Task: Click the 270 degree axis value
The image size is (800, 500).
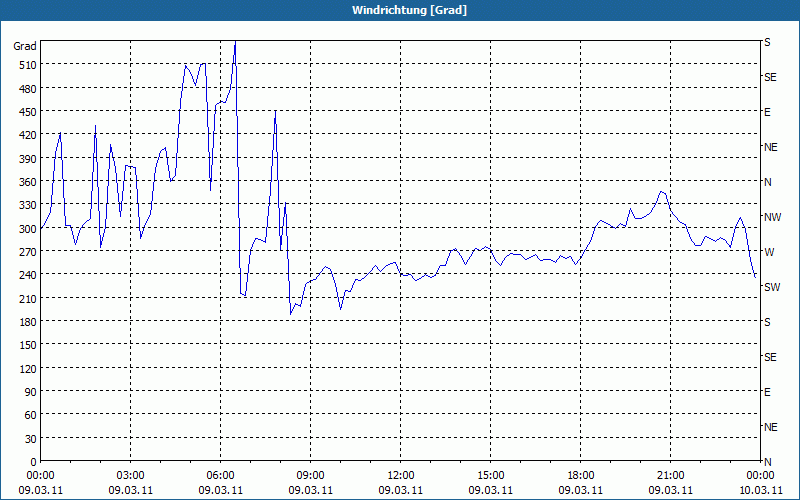Action: point(28,252)
